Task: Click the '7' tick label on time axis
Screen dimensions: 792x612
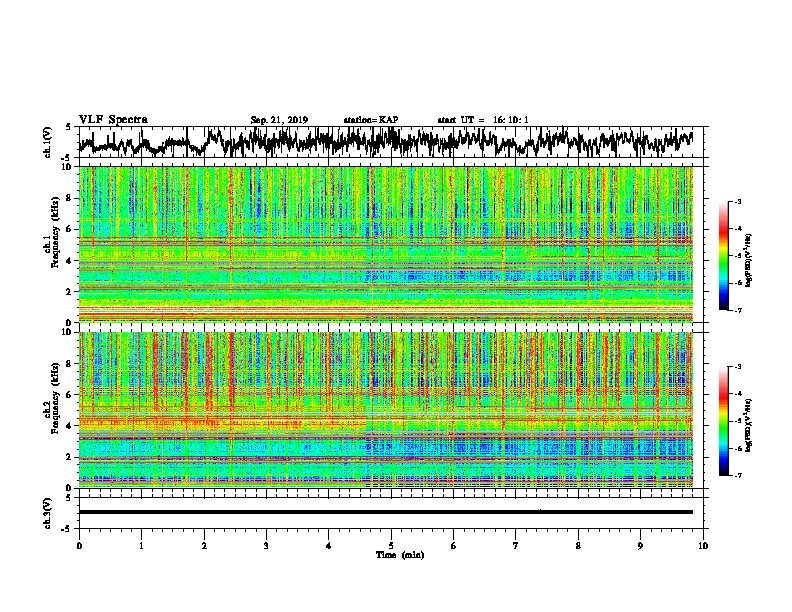Action: click(x=516, y=546)
